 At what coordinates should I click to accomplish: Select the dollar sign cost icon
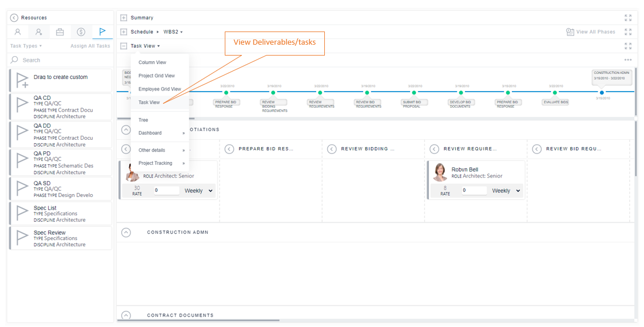point(81,31)
